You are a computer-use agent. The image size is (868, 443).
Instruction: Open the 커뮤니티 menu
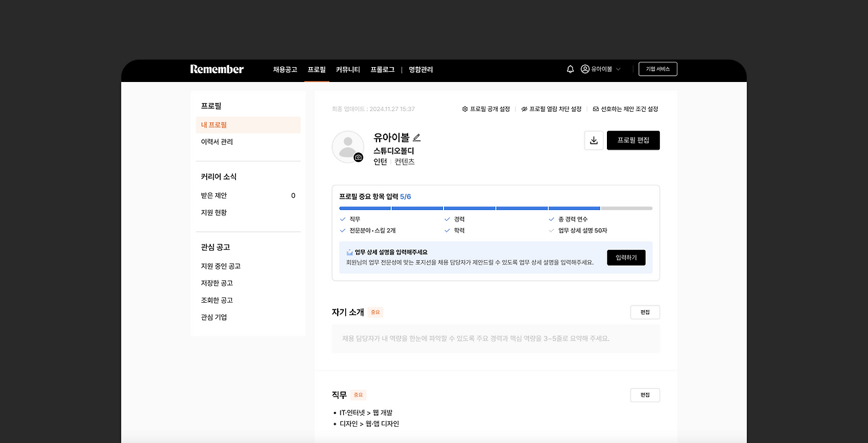coord(348,69)
